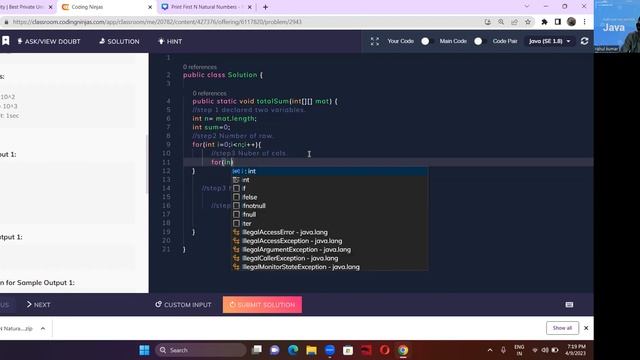Open Microsoft Edge from the taskbar
The height and width of the screenshot is (360, 640).
click(x=293, y=350)
